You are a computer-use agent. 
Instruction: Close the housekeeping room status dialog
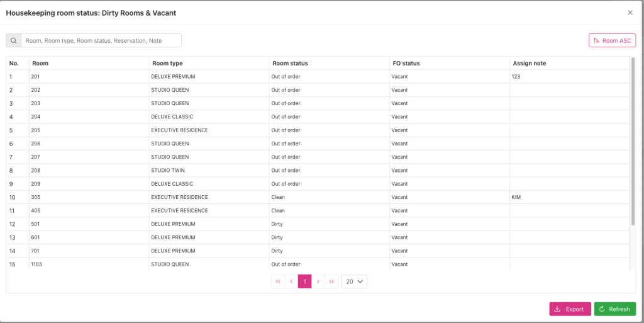pos(630,13)
